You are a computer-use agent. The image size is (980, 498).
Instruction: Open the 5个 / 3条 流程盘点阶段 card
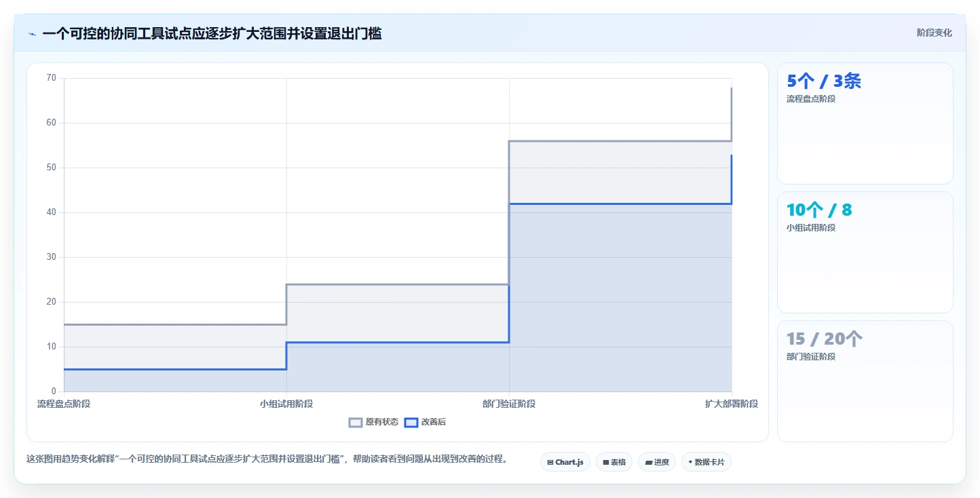pos(865,123)
